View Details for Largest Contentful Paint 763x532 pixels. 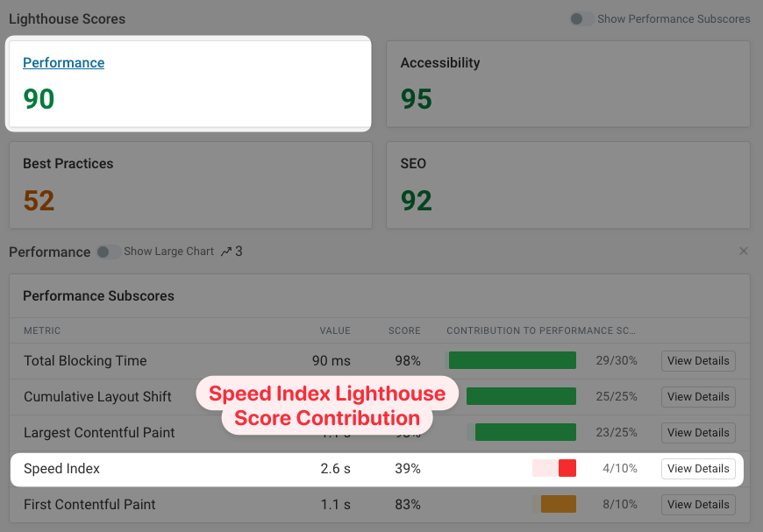tap(697, 432)
